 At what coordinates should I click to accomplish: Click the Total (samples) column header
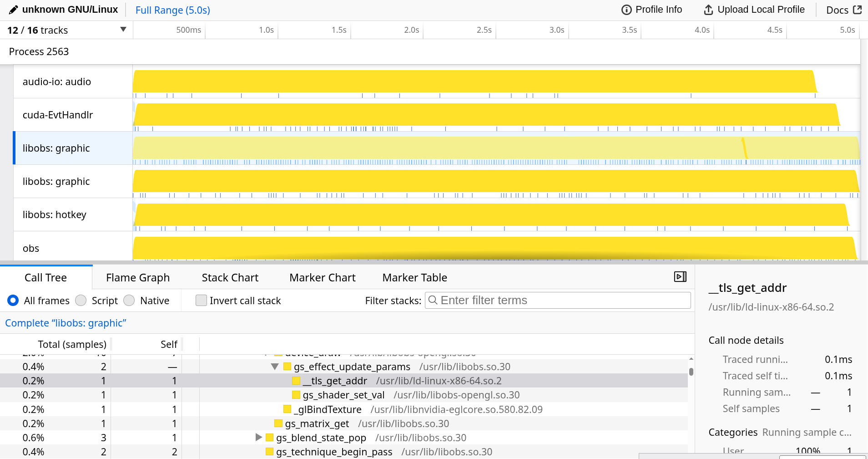pos(72,344)
